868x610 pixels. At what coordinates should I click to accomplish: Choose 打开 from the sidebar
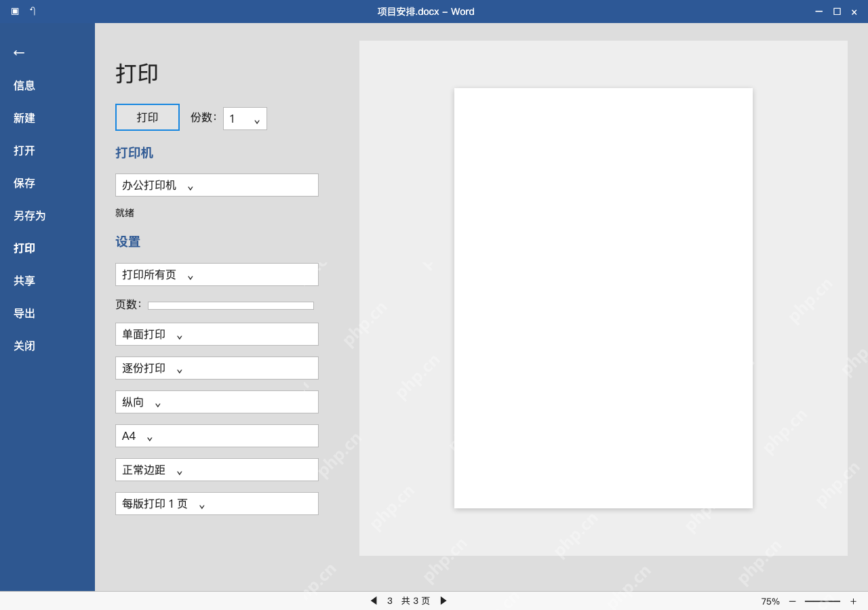(24, 150)
